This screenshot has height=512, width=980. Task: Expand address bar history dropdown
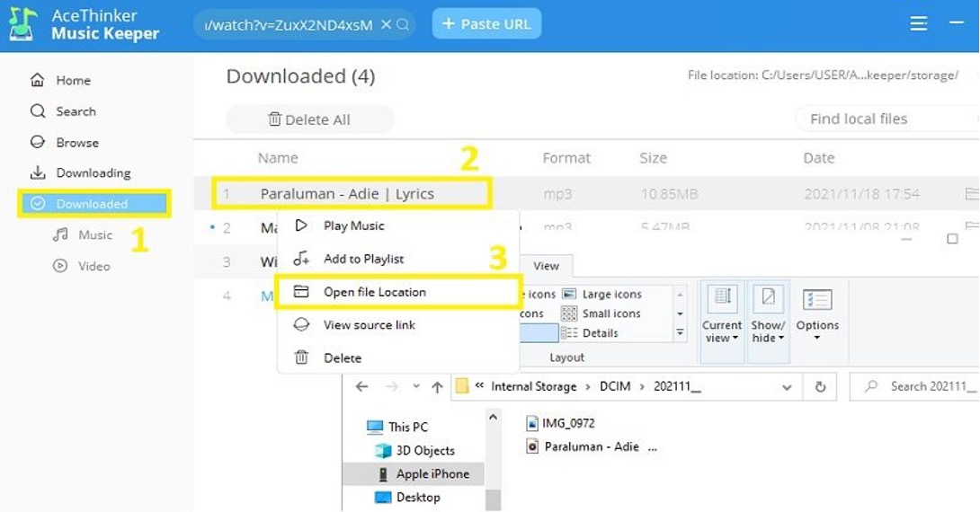[x=787, y=387]
